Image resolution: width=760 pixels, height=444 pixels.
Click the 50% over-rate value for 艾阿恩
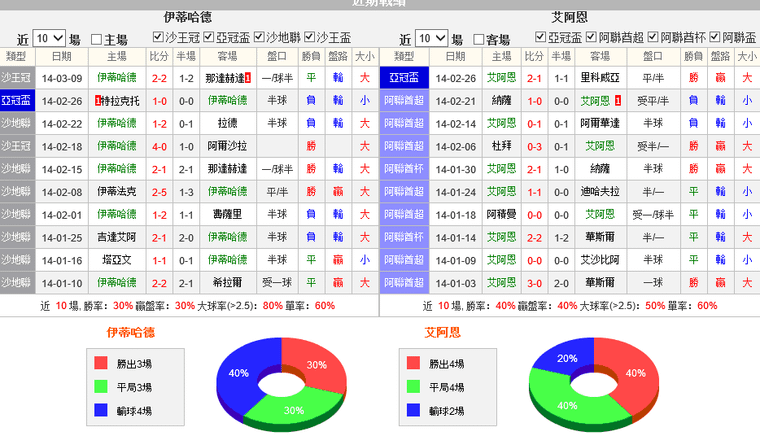coord(655,306)
